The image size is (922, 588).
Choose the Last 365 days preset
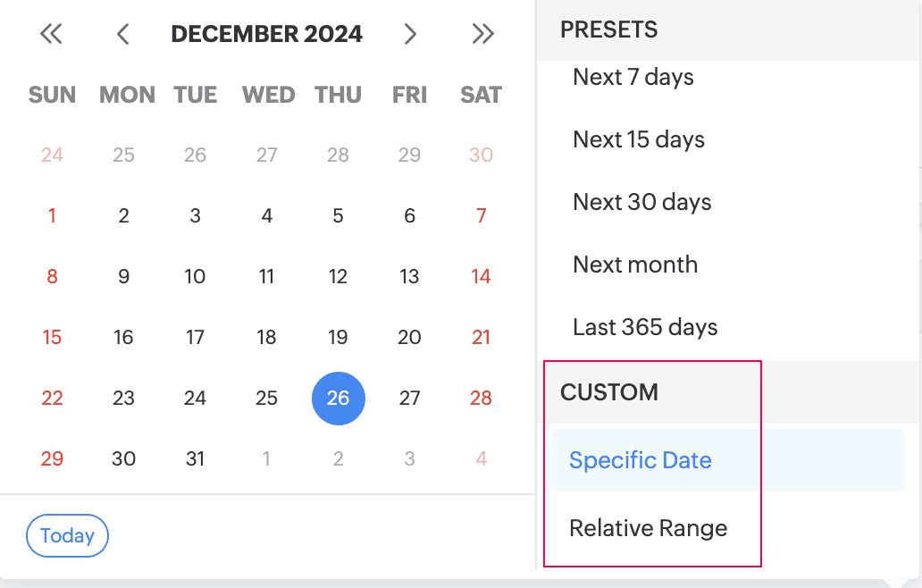[x=645, y=328]
